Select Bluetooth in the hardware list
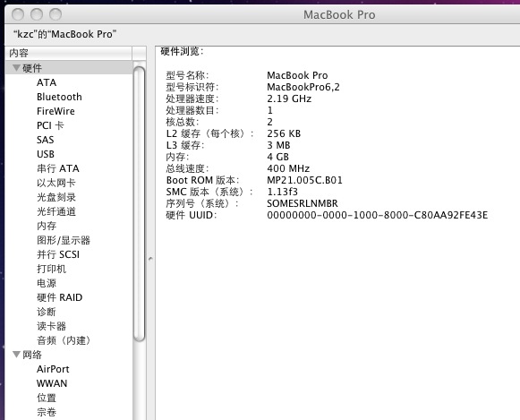 click(59, 97)
